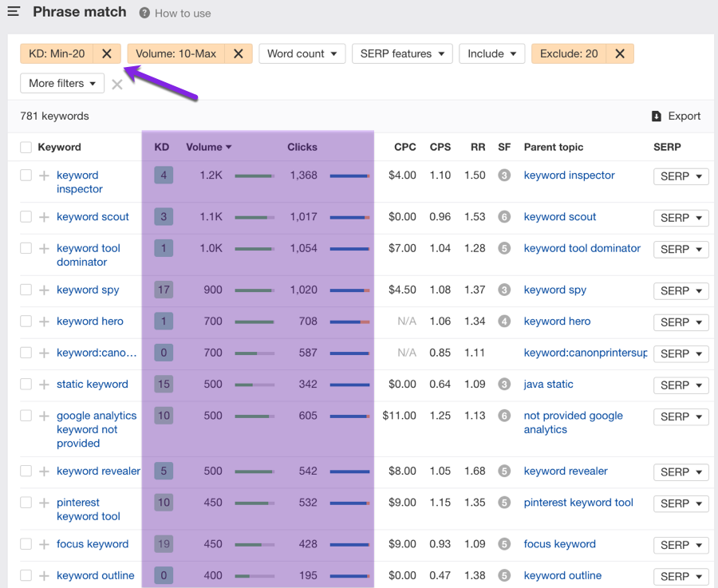Open the keyword inspector keyword link
This screenshot has height=588, width=718.
pyautogui.click(x=79, y=182)
